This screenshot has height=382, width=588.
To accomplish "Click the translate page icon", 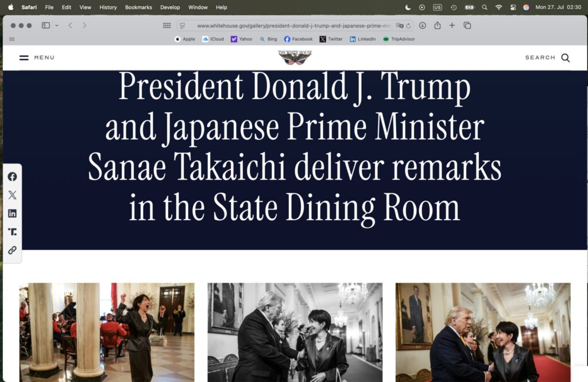I will pyautogui.click(x=400, y=25).
